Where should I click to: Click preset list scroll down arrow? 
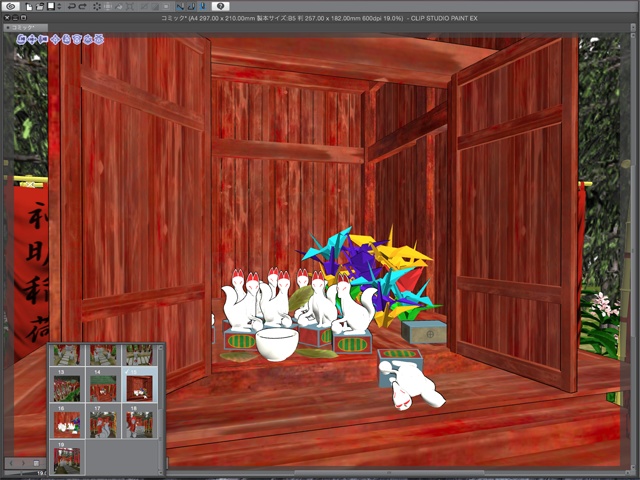(161, 472)
